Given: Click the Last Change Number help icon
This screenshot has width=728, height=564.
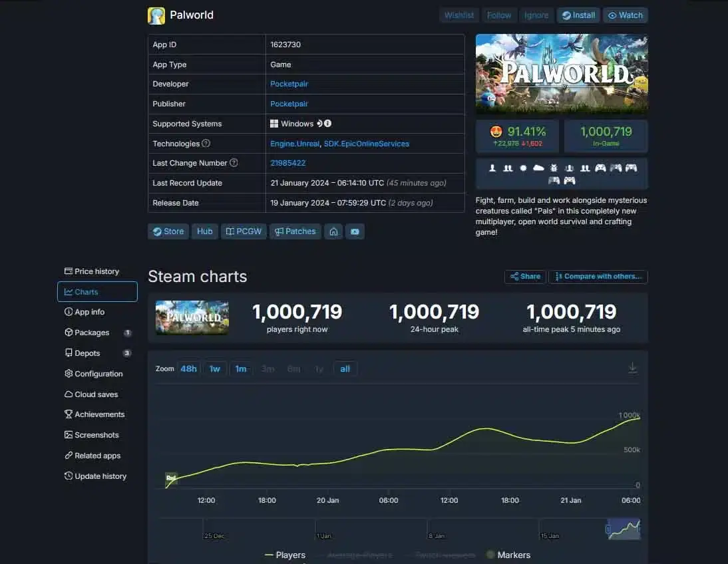Looking at the screenshot, I should [x=234, y=163].
